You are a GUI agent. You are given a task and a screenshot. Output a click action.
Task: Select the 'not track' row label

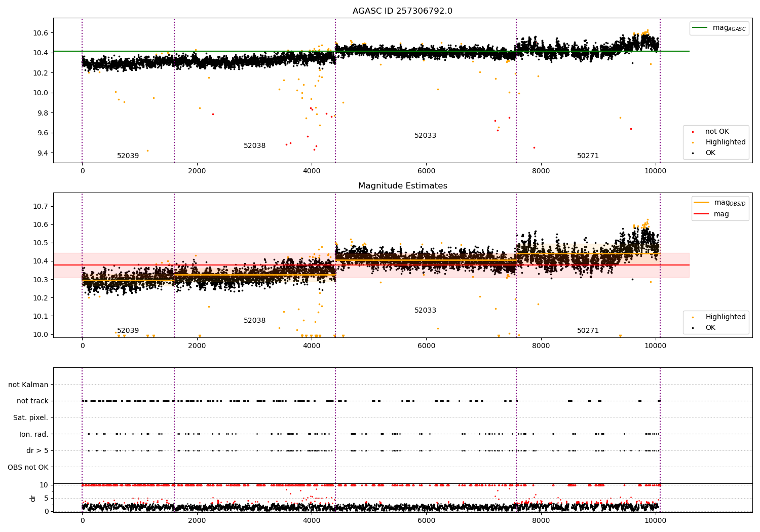32,401
